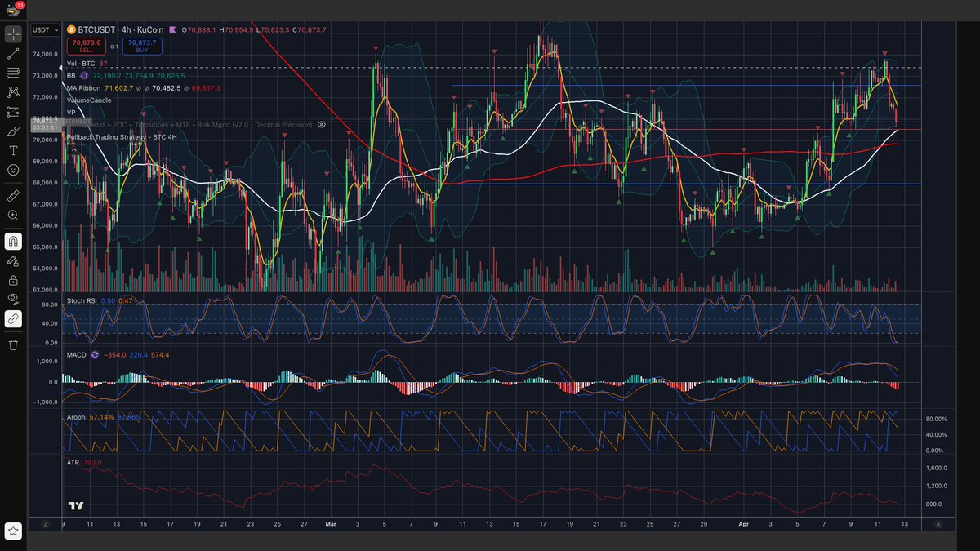Click the timezone Z button on time axis

pyautogui.click(x=46, y=524)
